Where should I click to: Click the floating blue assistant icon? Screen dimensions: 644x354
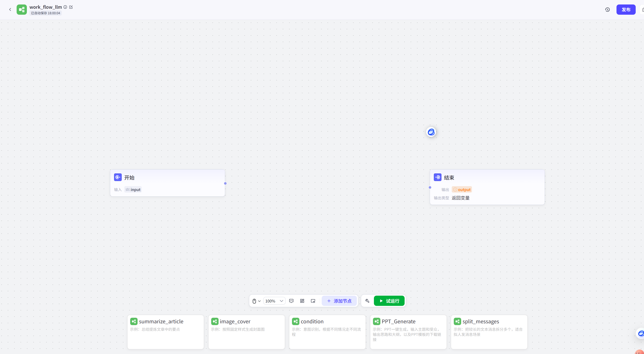431,132
